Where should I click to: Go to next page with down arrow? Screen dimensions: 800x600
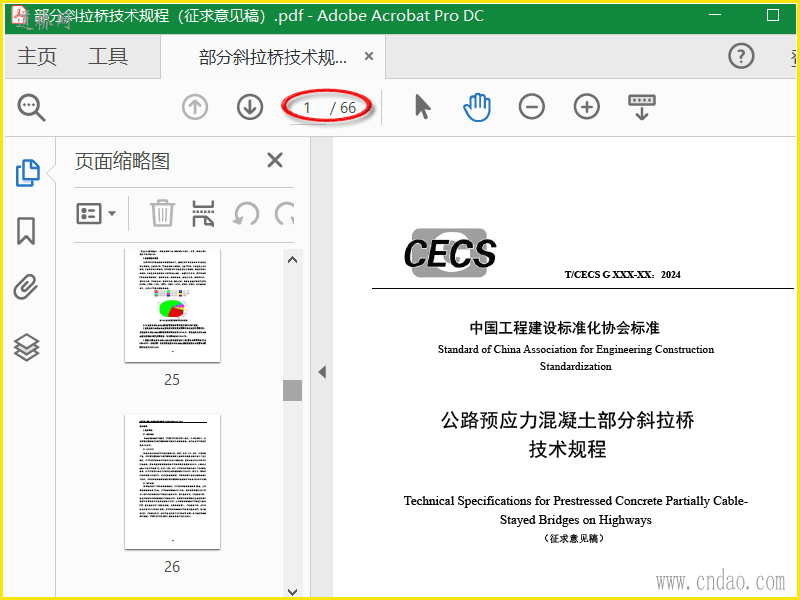coord(250,108)
